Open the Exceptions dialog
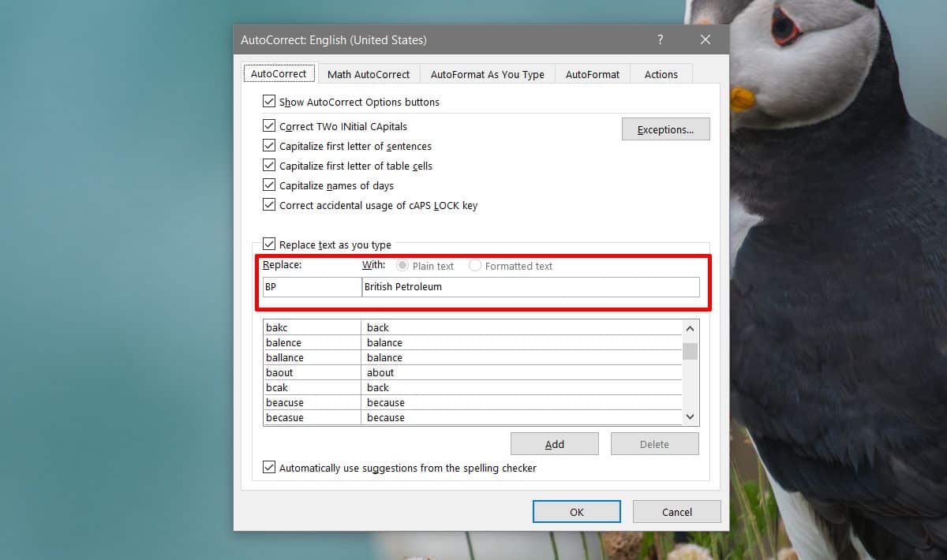 point(665,129)
